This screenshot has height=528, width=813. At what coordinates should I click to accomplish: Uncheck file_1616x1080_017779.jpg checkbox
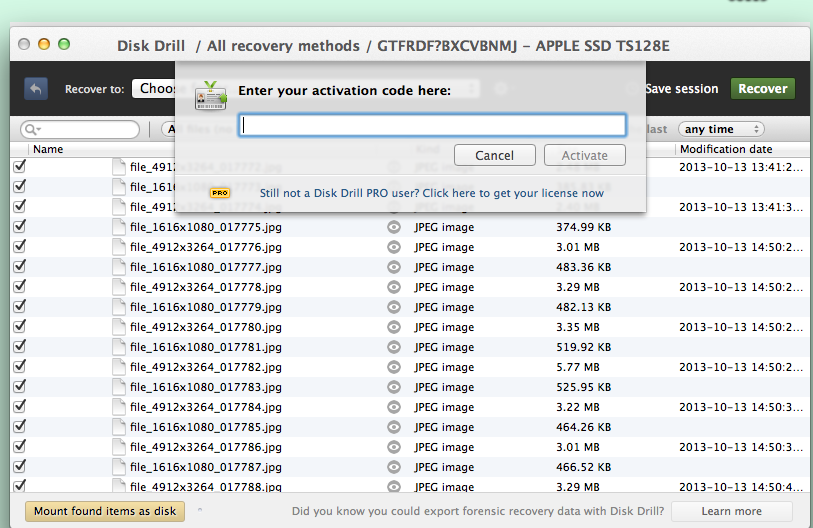[20, 307]
